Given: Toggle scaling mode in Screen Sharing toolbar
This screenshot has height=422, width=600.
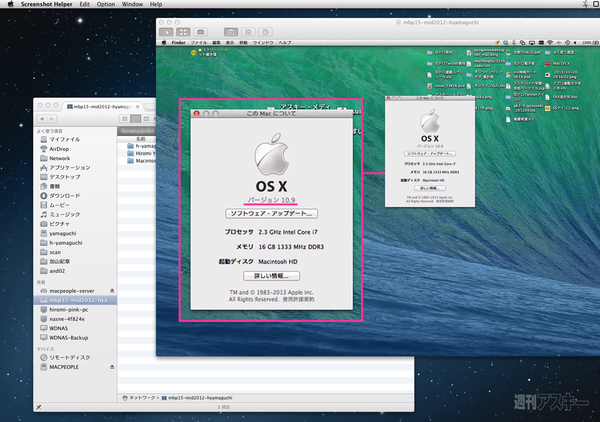Looking at the screenshot, I should coord(183,32).
